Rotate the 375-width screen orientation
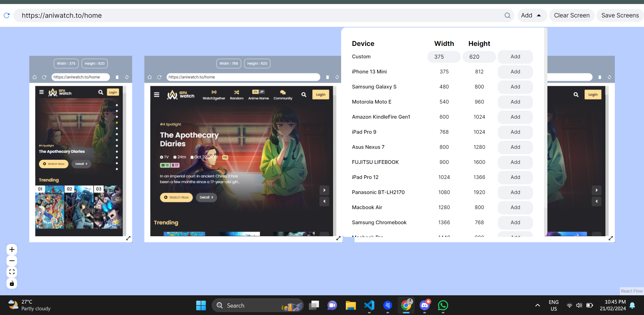 pyautogui.click(x=127, y=77)
